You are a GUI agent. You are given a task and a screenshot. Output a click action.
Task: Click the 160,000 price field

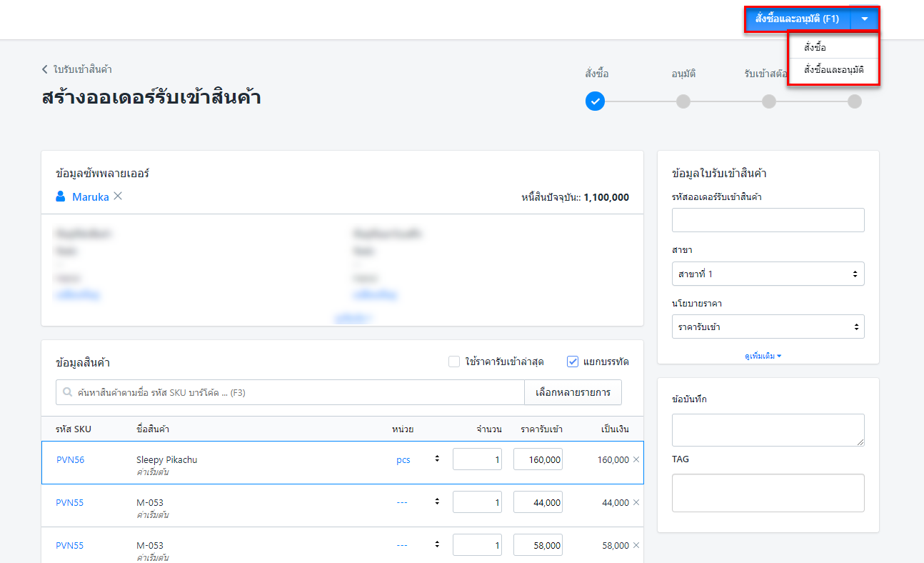(538, 459)
